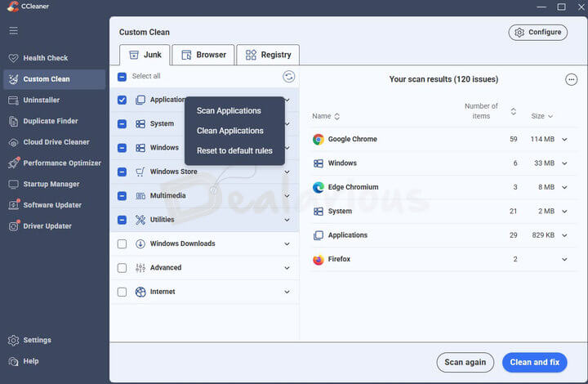Click the Internet globe icon

(140, 292)
